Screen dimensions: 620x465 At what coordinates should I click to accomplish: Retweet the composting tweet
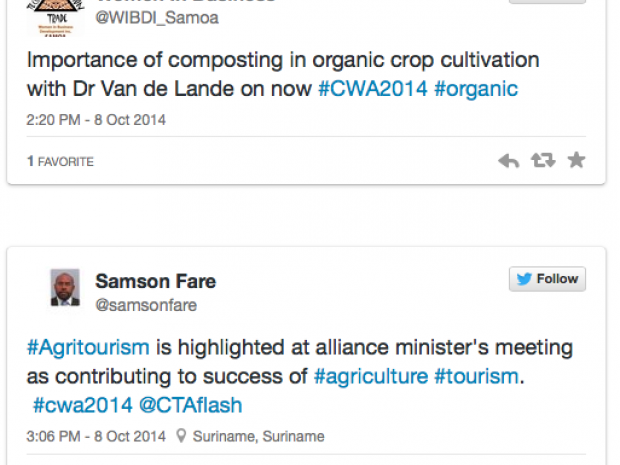(542, 160)
